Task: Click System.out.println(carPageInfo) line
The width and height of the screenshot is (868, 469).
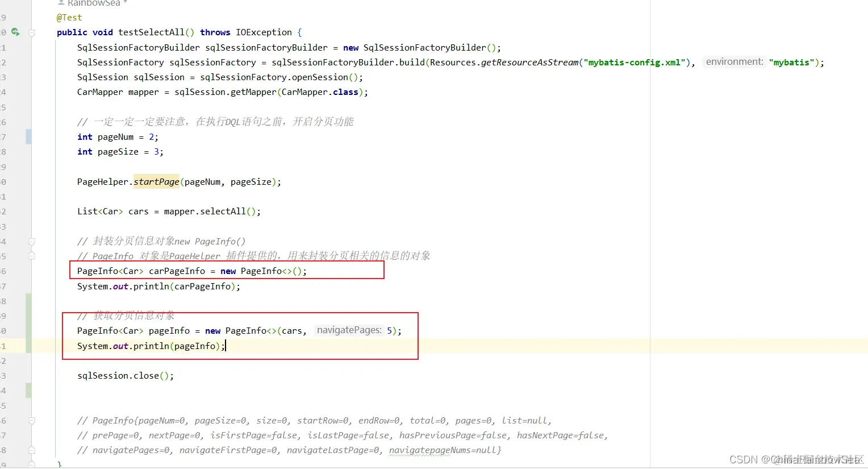Action: click(158, 287)
